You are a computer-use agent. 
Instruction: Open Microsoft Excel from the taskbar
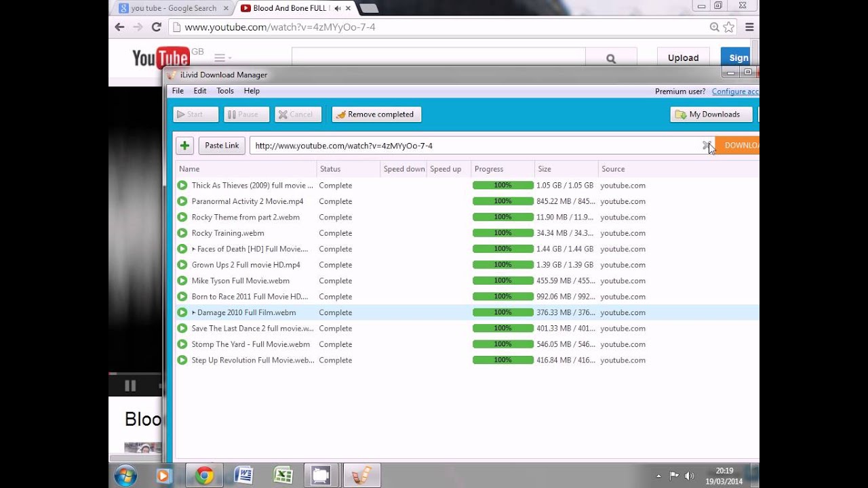pyautogui.click(x=282, y=475)
